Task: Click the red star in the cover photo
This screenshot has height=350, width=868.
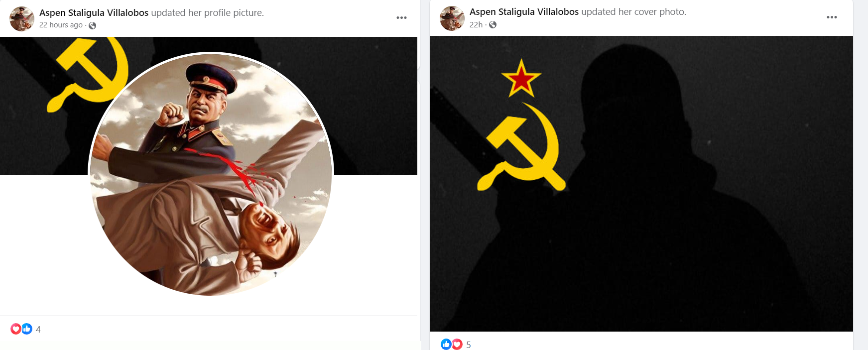Action: [521, 79]
